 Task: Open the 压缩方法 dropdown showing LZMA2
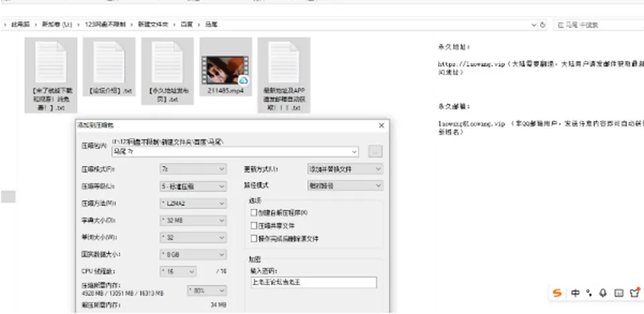tap(193, 203)
